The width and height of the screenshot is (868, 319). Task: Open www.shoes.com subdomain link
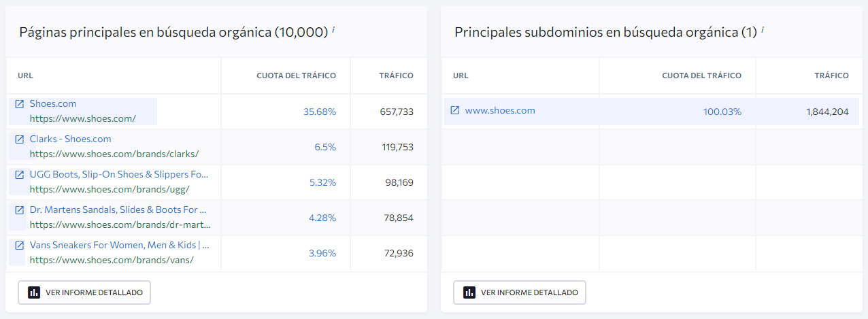500,110
